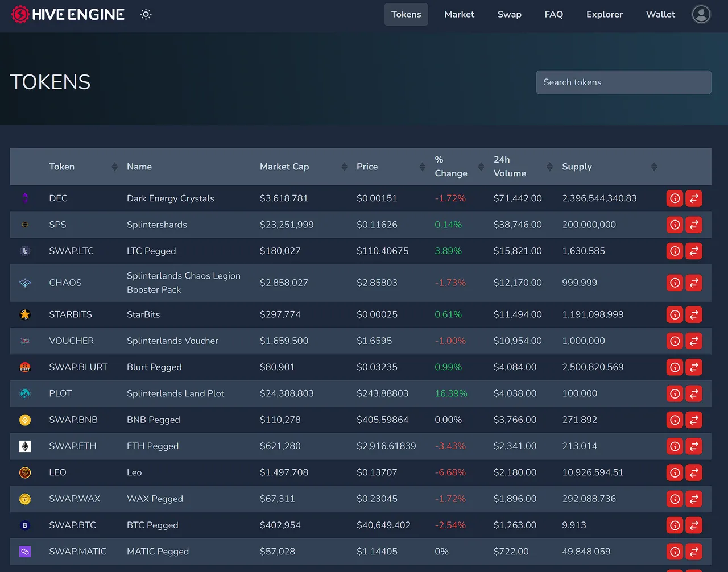Viewport: 728px width, 572px height.
Task: Click the DEC token logo
Action: [25, 198]
